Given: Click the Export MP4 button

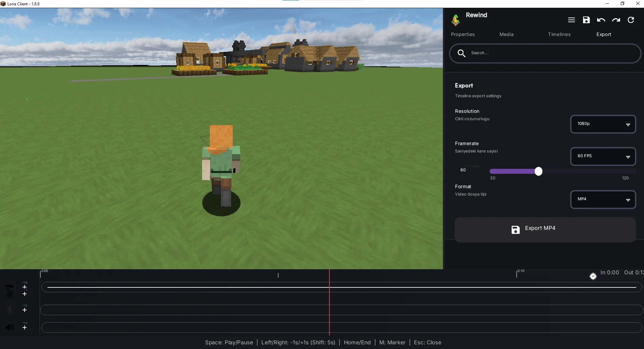Looking at the screenshot, I should click(x=545, y=230).
